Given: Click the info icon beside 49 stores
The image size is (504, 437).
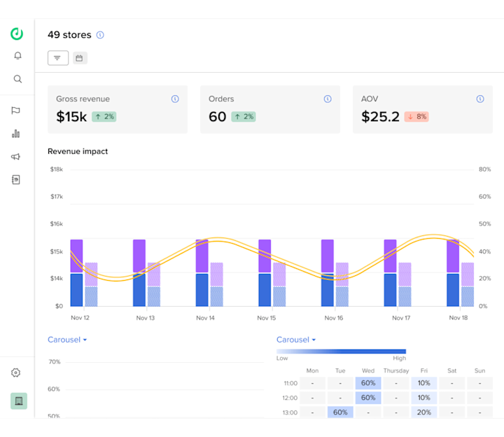Looking at the screenshot, I should (100, 35).
